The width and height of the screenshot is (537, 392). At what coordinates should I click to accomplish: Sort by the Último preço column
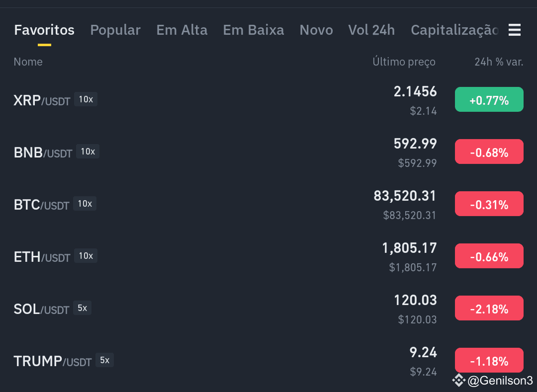[404, 62]
